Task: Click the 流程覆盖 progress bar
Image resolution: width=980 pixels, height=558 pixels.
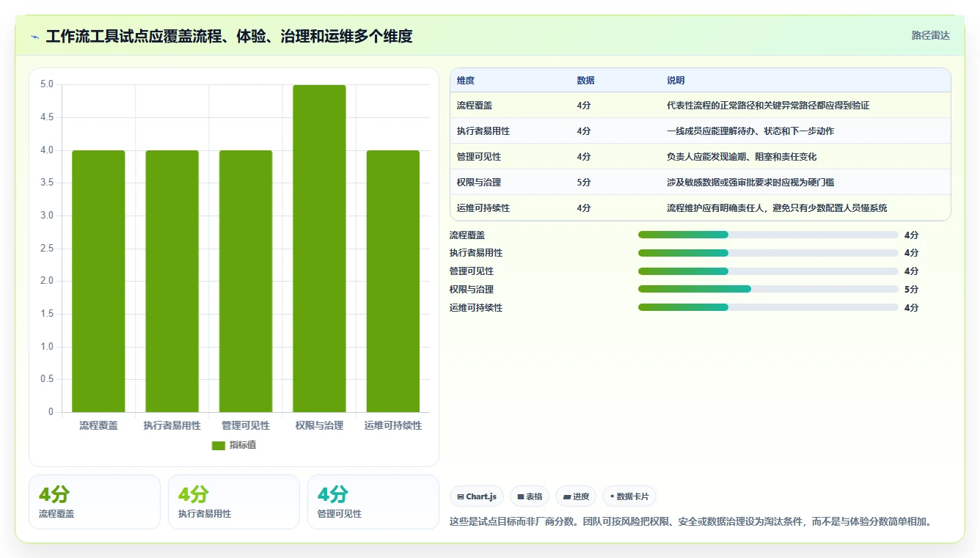Action: 768,235
